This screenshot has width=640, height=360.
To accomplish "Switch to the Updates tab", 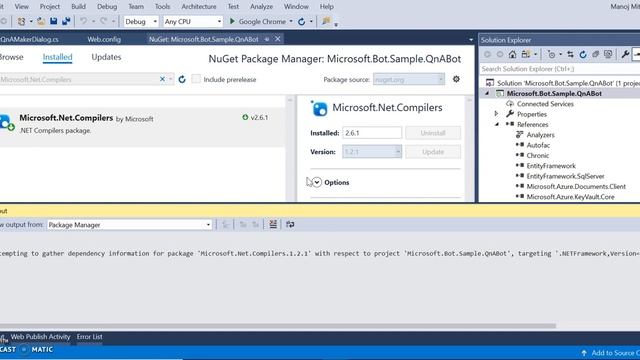I will [106, 57].
